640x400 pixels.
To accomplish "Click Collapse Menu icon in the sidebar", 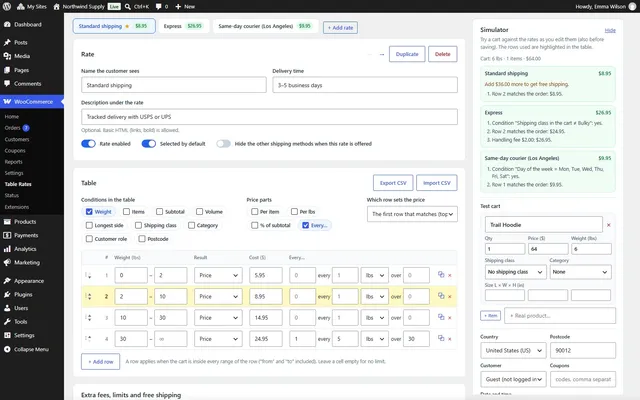I will tap(7, 349).
